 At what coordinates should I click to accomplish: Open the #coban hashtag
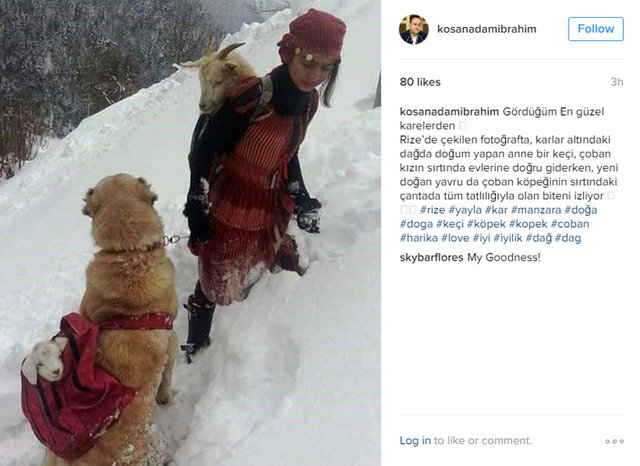point(570,224)
